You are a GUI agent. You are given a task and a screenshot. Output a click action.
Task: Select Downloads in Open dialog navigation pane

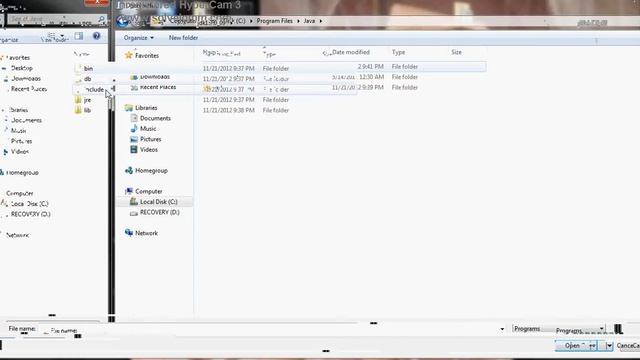155,77
